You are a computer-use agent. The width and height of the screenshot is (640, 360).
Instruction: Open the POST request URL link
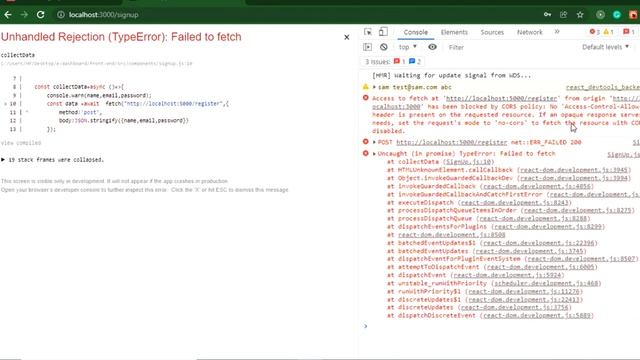[451, 142]
